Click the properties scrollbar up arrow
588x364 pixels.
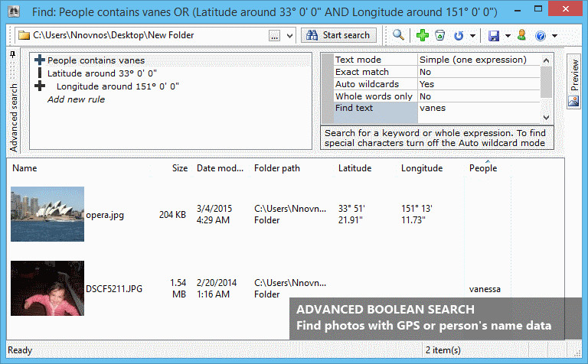546,60
